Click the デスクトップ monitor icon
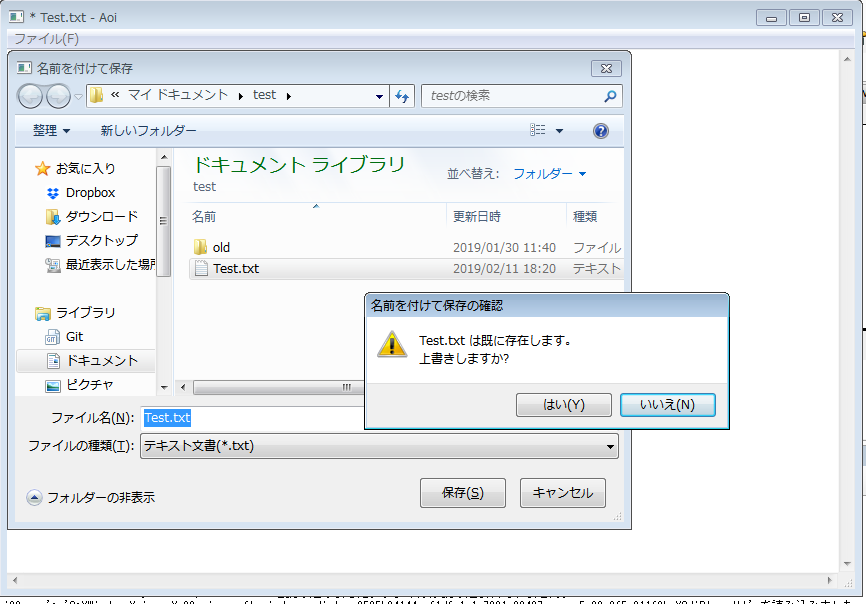The height and width of the screenshot is (604, 866). click(x=52, y=241)
